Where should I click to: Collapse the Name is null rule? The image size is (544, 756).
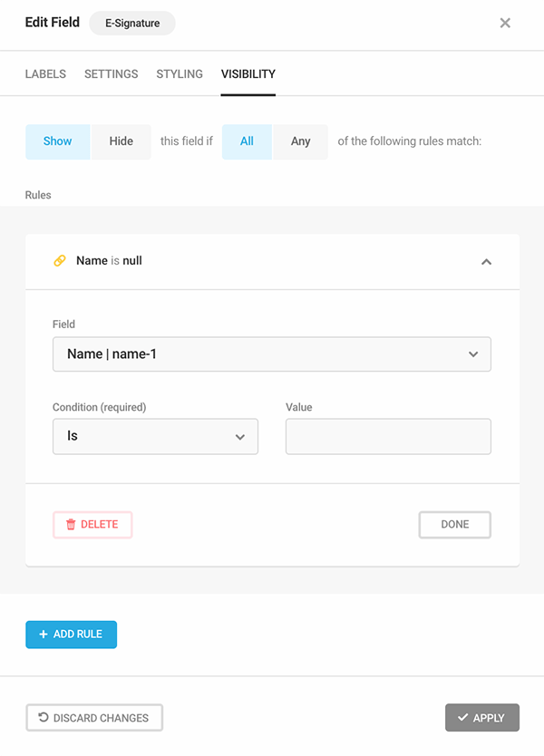tap(486, 262)
